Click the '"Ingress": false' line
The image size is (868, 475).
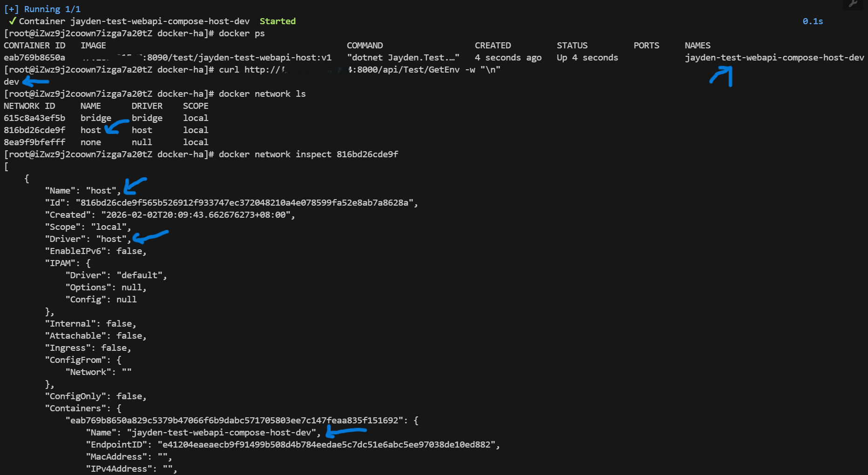point(88,348)
